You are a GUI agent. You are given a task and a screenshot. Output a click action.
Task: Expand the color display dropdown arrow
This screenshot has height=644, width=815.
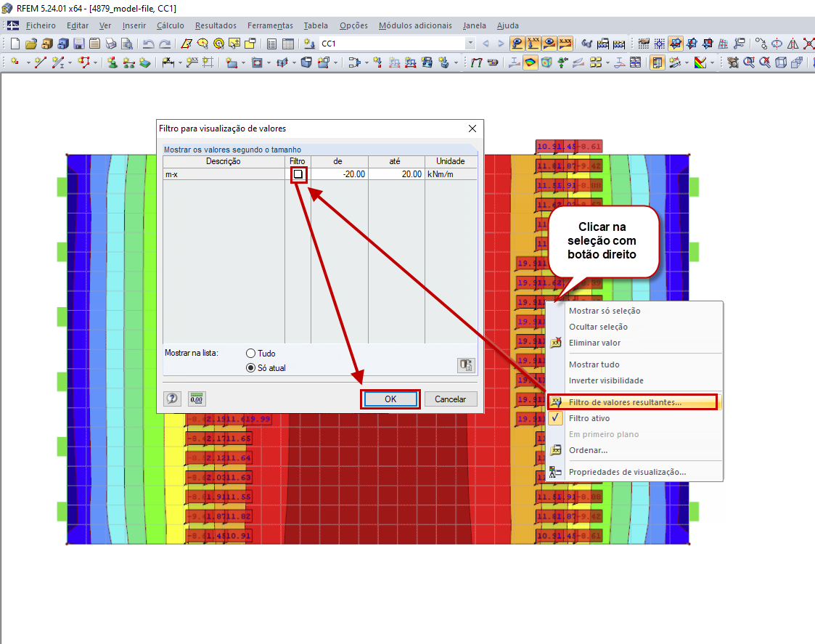click(x=713, y=63)
